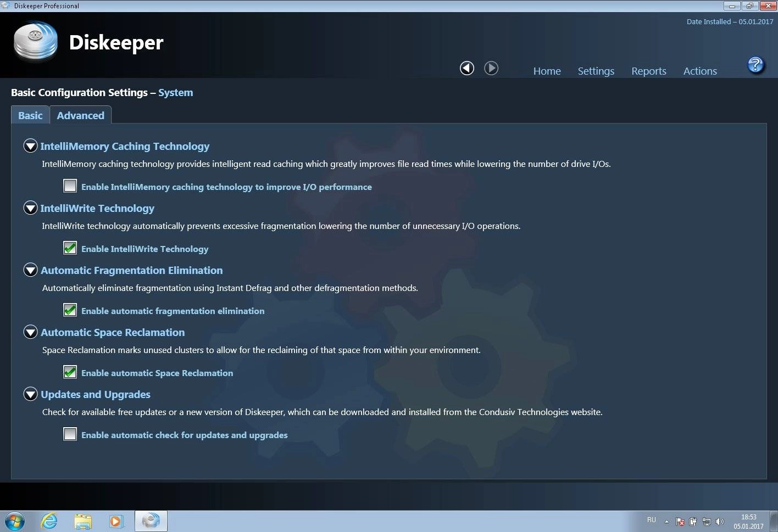This screenshot has height=532, width=778.
Task: Uncheck Enable automatic Space Reclamation
Action: tap(70, 372)
